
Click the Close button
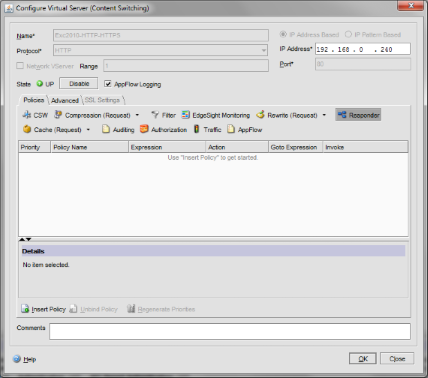point(397,359)
